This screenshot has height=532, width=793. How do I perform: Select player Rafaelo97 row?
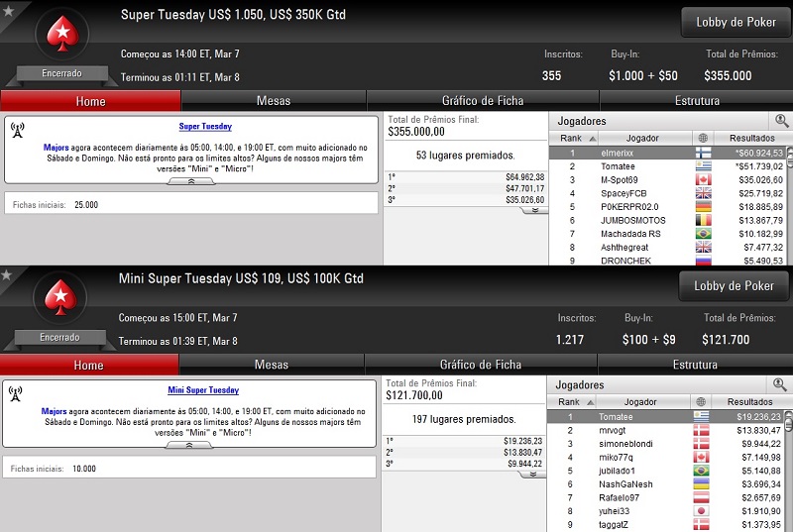665,497
